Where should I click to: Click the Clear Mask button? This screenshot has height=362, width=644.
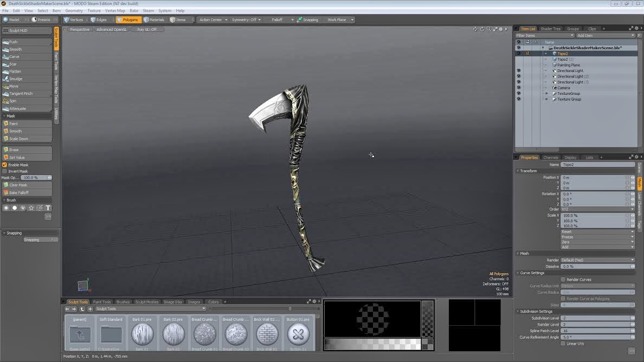click(21, 185)
